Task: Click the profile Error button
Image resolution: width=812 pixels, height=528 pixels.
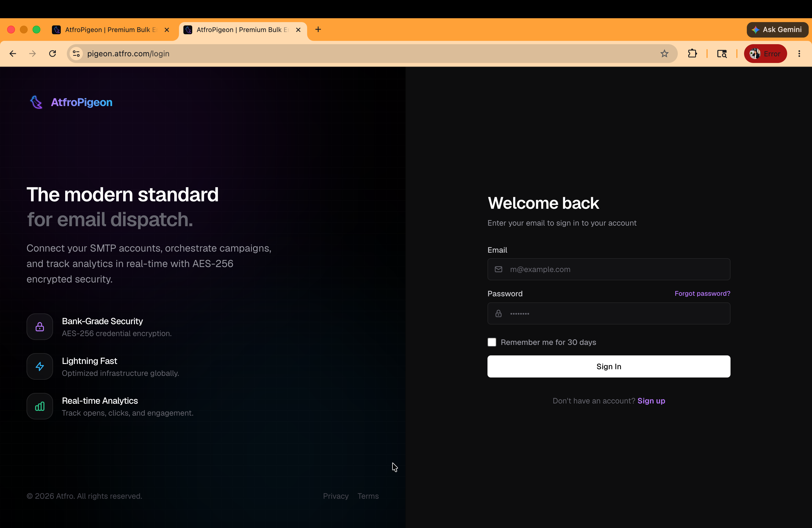Action: [765, 54]
